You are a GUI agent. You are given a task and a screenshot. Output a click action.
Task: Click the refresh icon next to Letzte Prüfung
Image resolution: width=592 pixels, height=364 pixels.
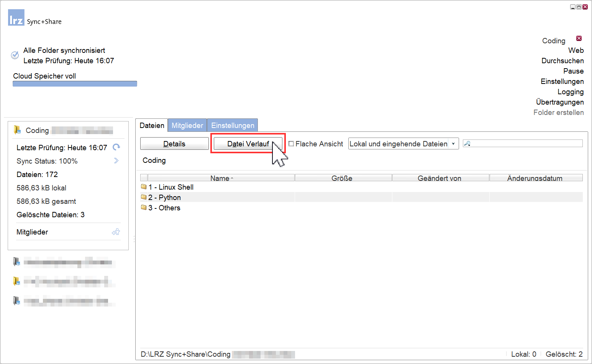pos(116,147)
